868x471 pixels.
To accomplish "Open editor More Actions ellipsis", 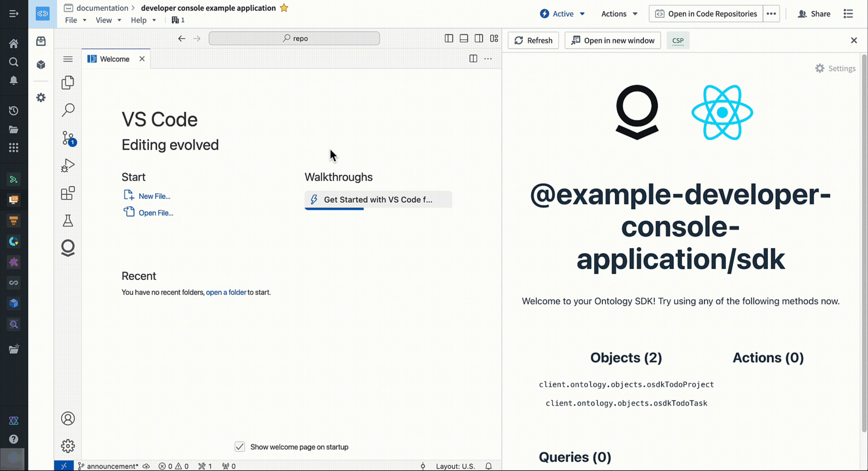I will [x=488, y=59].
